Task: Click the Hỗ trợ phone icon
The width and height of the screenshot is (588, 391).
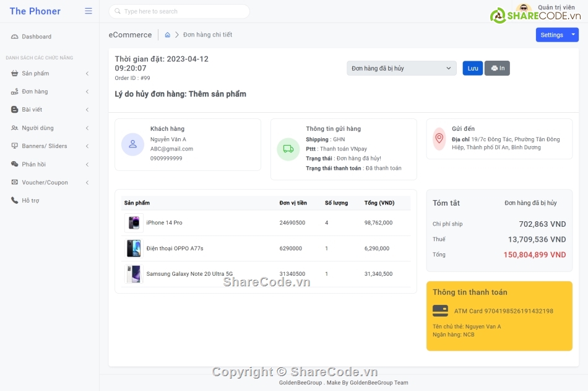Action: click(x=15, y=200)
